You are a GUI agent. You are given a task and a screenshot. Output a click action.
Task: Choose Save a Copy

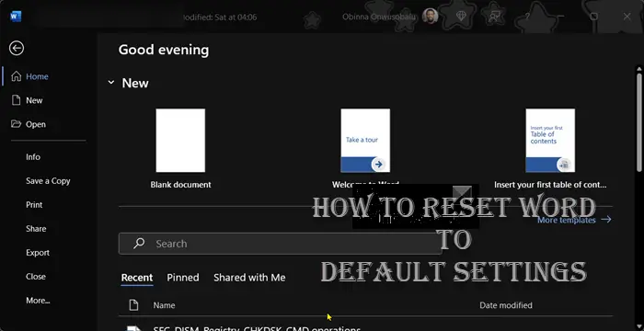pos(48,181)
